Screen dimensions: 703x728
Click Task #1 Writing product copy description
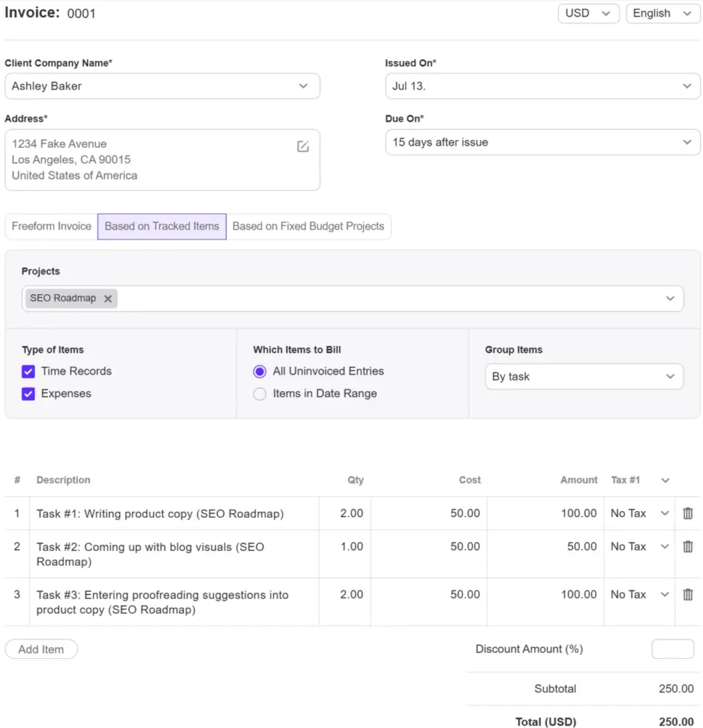coord(160,513)
